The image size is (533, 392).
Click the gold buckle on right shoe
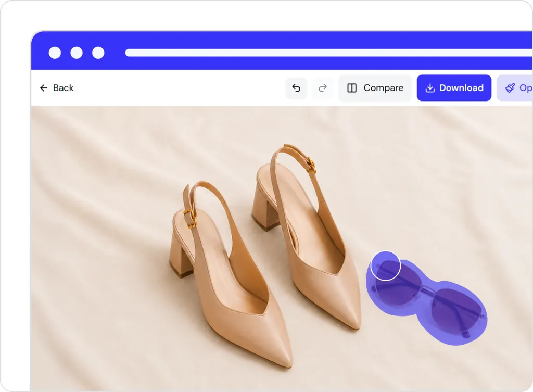point(311,164)
